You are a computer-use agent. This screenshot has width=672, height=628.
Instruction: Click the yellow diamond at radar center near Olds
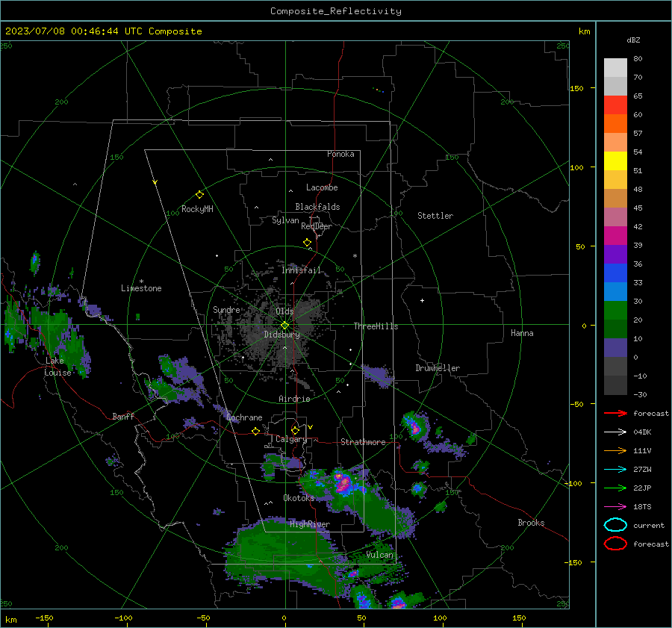coord(285,326)
